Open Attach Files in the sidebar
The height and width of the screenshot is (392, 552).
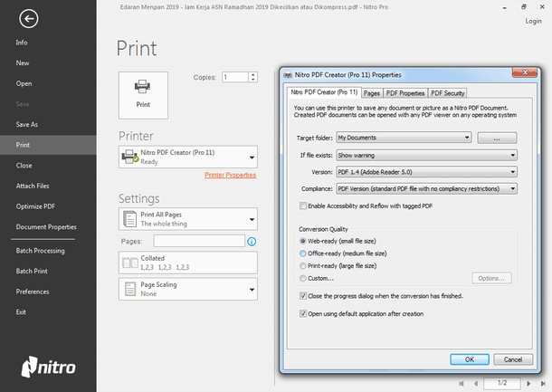pyautogui.click(x=33, y=186)
